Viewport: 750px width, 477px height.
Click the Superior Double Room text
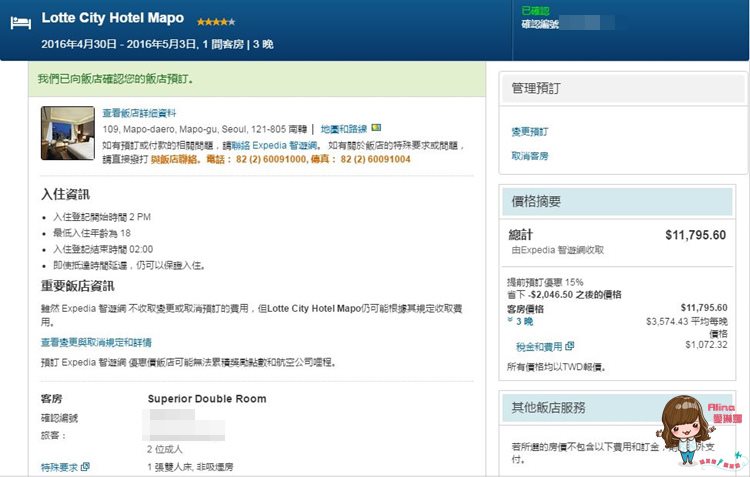click(207, 399)
